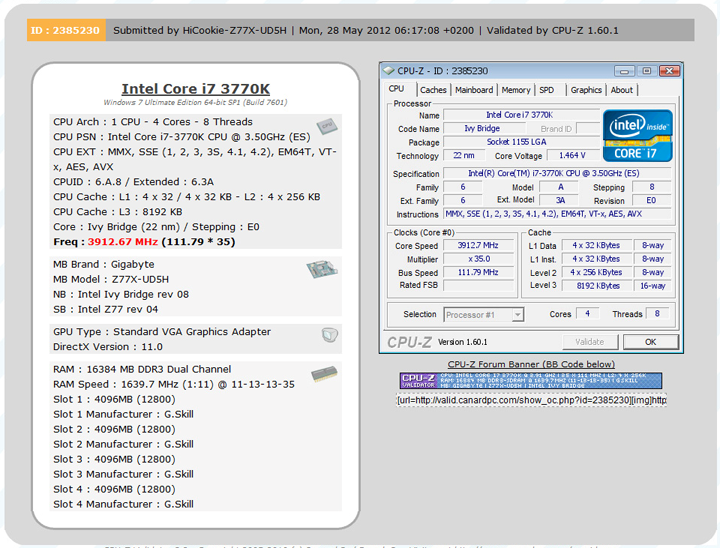The height and width of the screenshot is (548, 720).
Task: Click the DirectX Version : 11.0 line
Action: [x=108, y=347]
